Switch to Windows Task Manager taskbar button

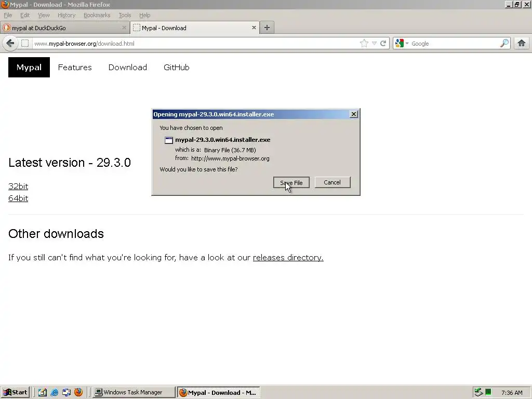[134, 392]
